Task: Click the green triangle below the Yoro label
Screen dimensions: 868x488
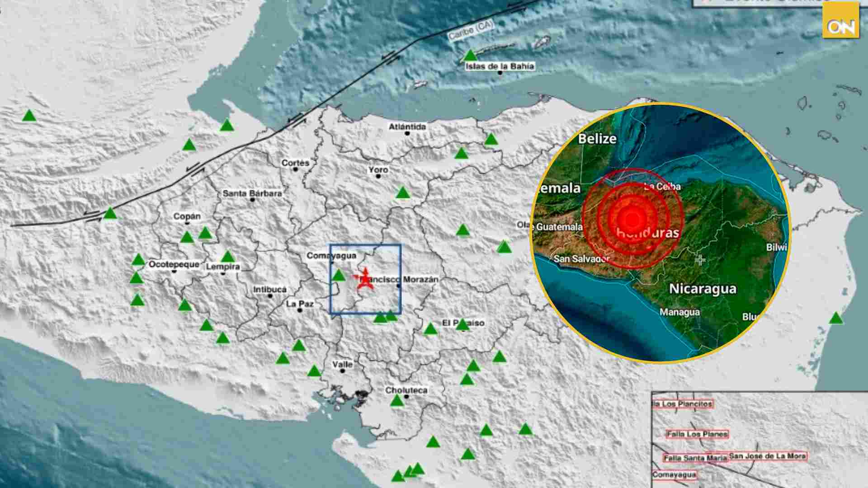Action: point(402,193)
